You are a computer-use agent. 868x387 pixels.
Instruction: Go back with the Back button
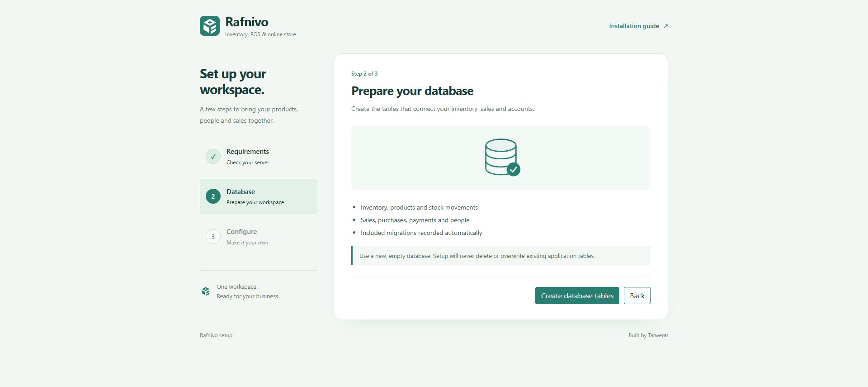coord(637,296)
